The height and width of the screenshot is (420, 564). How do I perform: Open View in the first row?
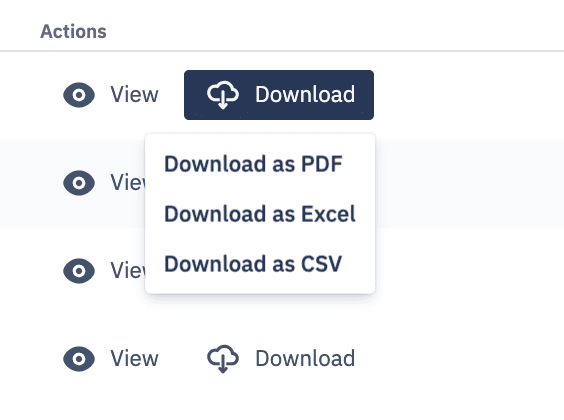(x=134, y=95)
